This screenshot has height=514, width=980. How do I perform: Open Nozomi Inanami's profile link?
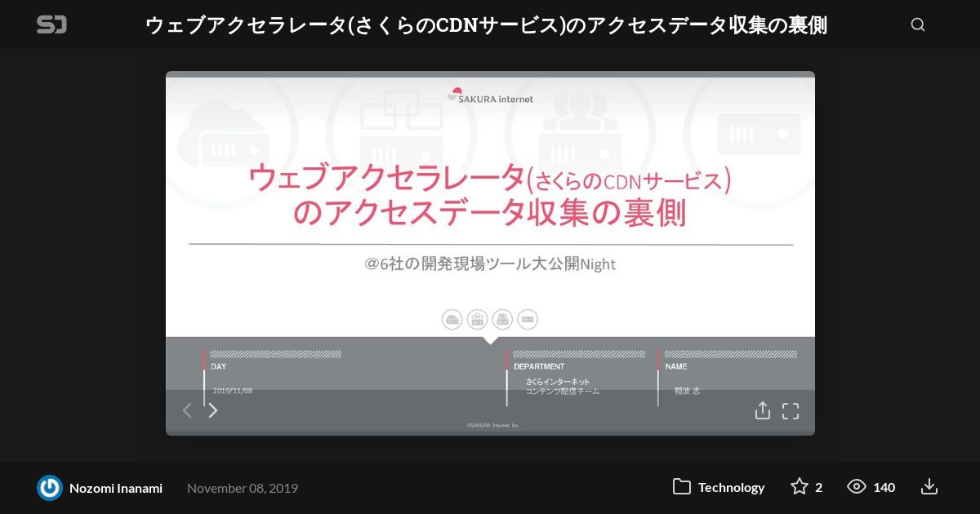coord(116,488)
